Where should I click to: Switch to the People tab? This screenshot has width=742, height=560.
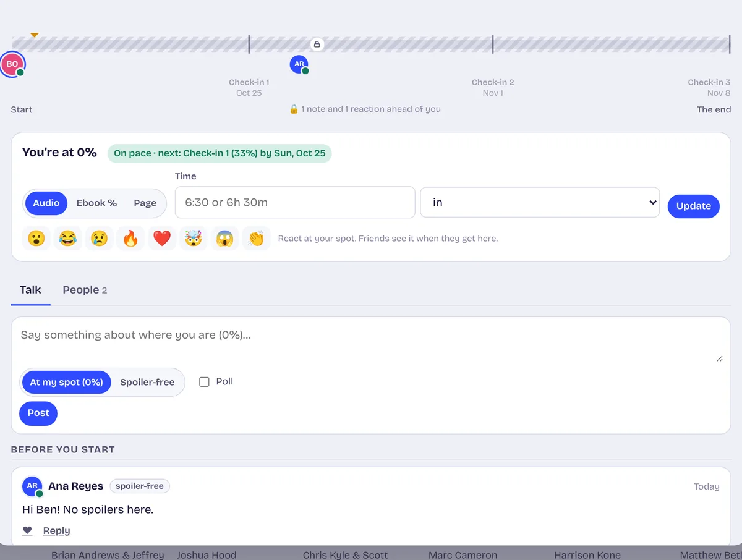[85, 290]
